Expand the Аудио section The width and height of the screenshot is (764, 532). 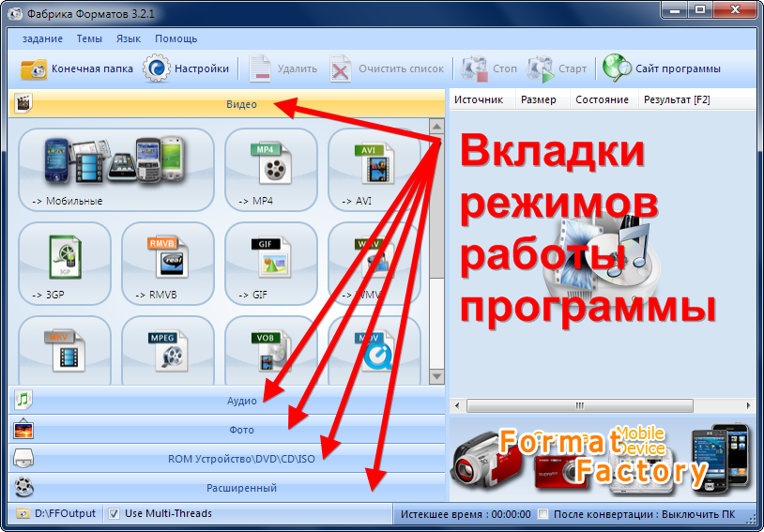point(227,401)
